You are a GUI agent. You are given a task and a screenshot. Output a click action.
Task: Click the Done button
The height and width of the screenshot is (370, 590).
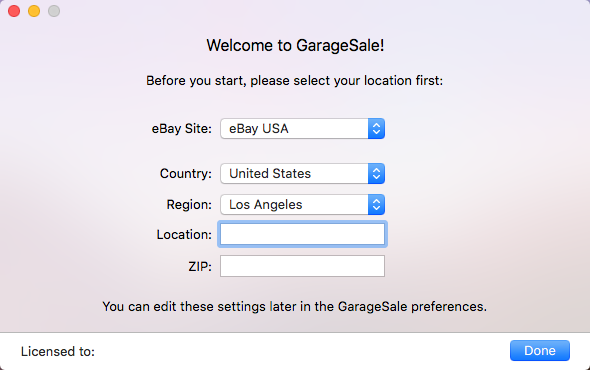pyautogui.click(x=540, y=350)
